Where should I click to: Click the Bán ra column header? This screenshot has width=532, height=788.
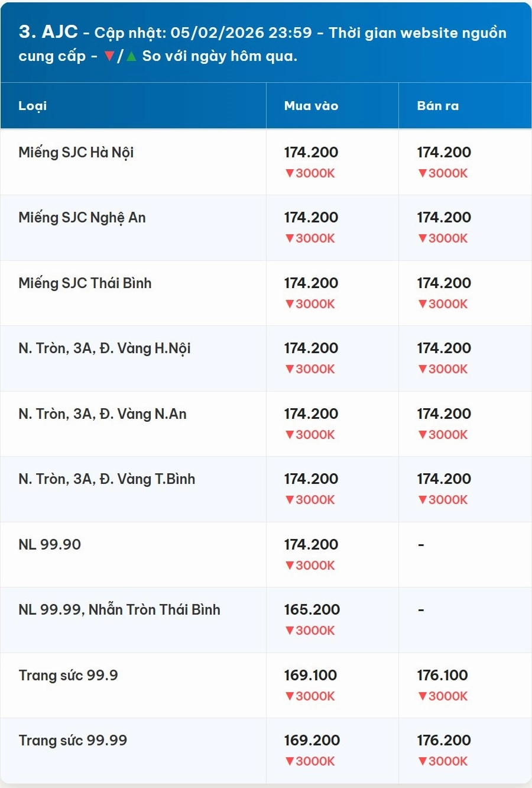(x=437, y=106)
